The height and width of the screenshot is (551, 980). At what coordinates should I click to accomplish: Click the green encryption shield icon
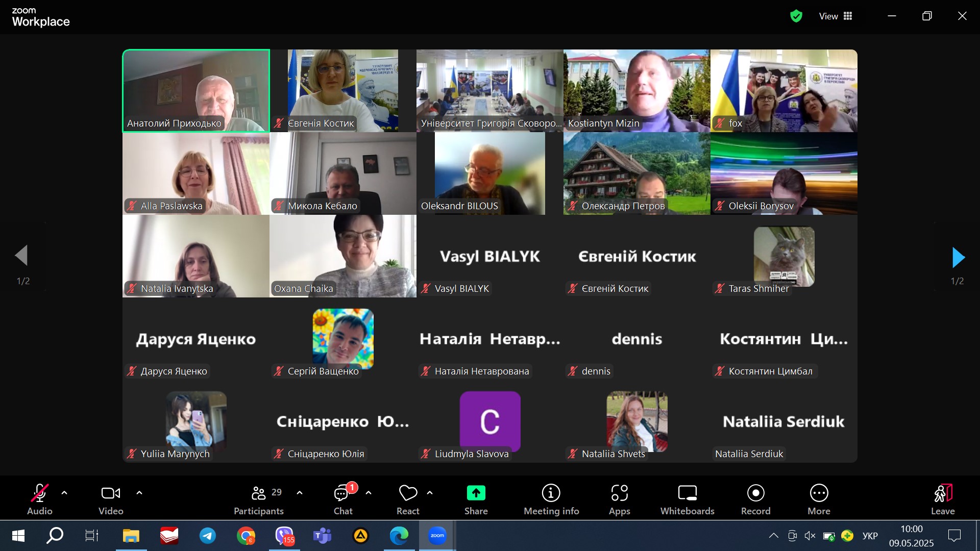pos(796,16)
